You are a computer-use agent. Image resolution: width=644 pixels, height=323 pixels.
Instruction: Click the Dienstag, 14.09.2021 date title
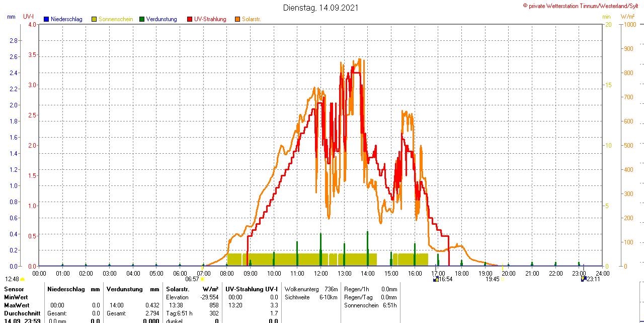point(321,8)
